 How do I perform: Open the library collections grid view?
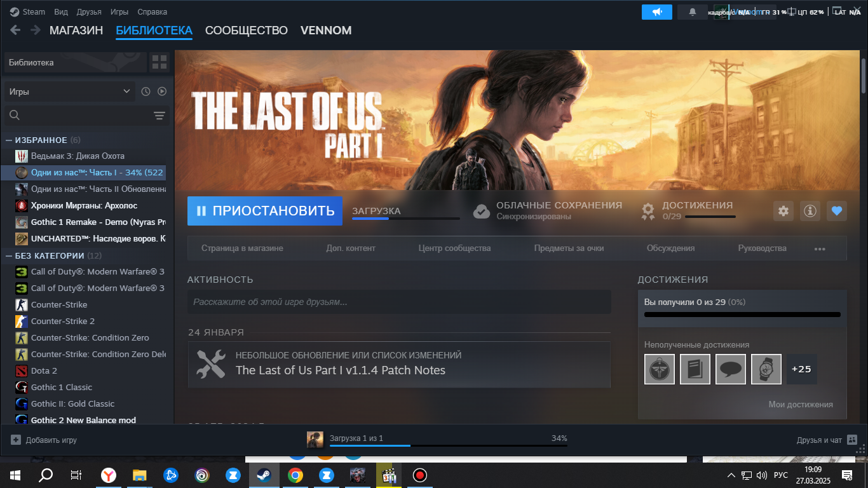click(159, 62)
